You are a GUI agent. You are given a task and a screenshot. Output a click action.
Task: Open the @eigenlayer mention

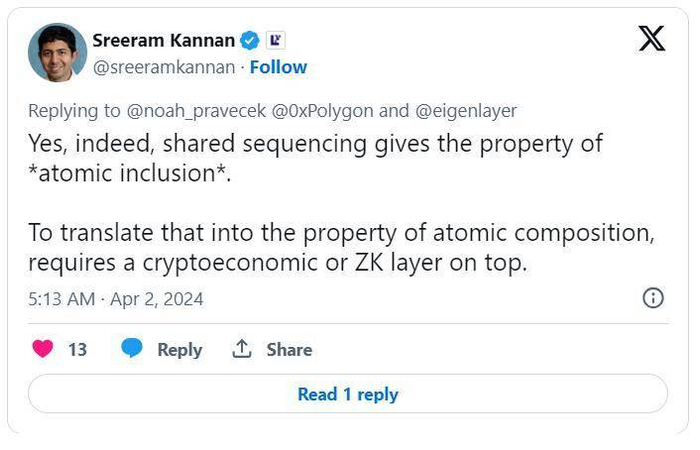[468, 111]
